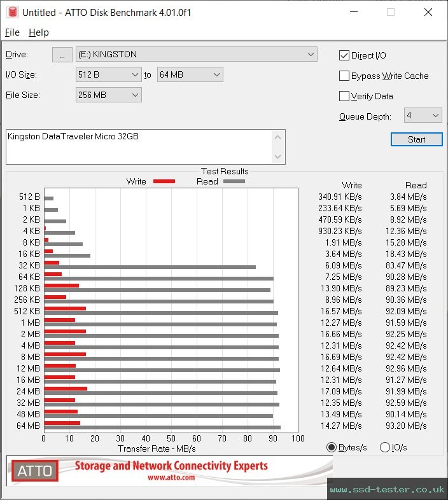Close the ATTO Disk Benchmark window
The width and height of the screenshot is (448, 500).
click(x=428, y=12)
